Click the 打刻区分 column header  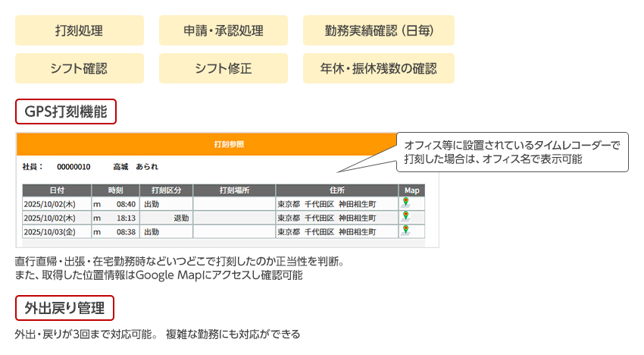coord(167,190)
